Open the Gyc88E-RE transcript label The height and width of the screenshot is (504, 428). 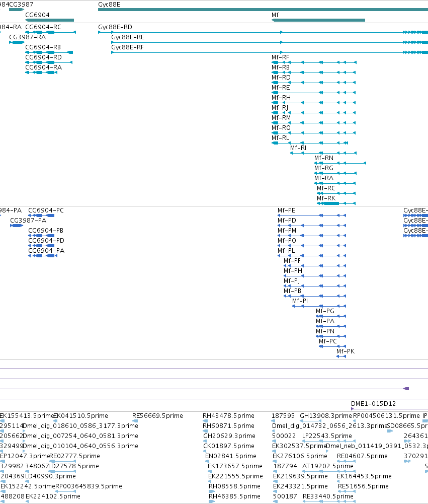coord(128,37)
